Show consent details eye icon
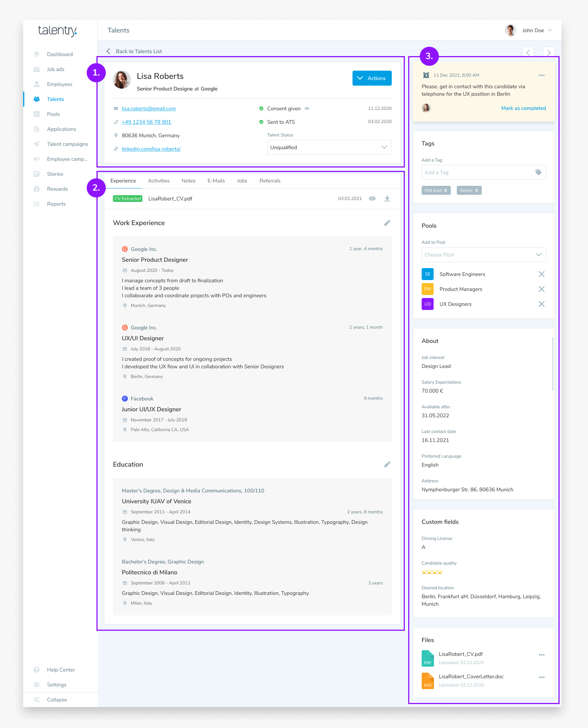Image resolution: width=588 pixels, height=728 pixels. (307, 108)
